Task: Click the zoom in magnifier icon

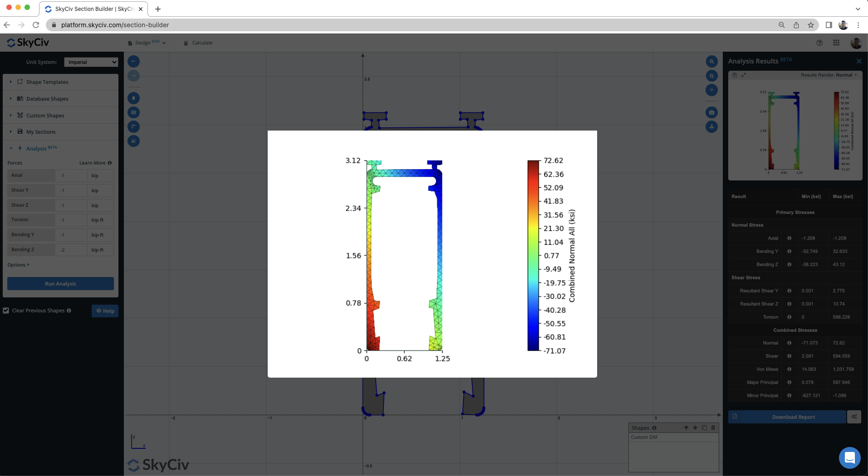Action: click(711, 62)
